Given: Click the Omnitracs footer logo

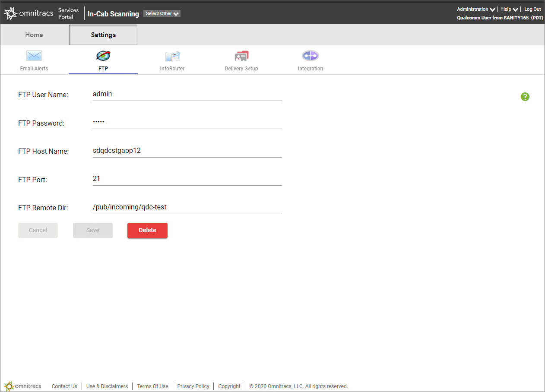Looking at the screenshot, I should (23, 386).
